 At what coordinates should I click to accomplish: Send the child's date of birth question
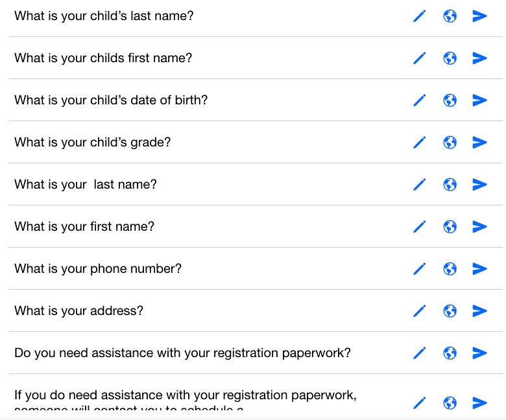pyautogui.click(x=479, y=100)
